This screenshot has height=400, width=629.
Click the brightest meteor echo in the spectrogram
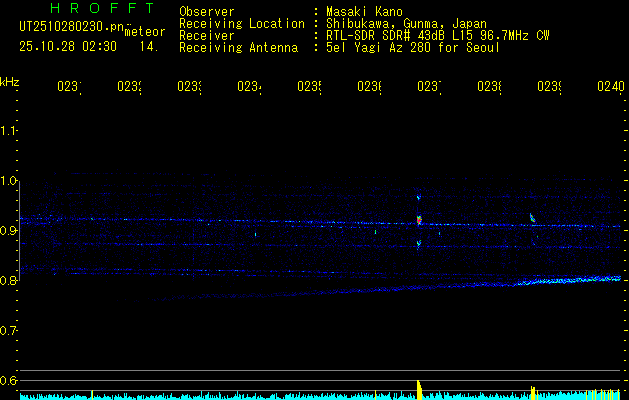click(x=419, y=218)
